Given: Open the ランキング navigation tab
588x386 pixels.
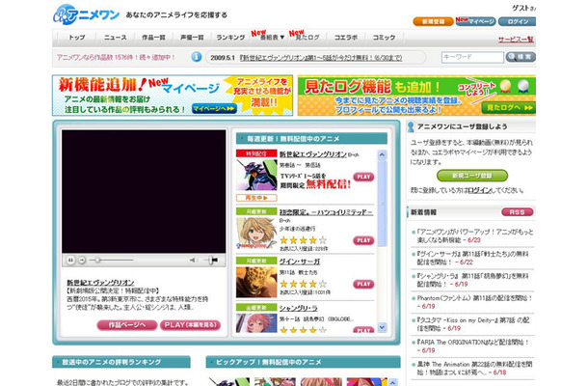Looking at the screenshot, I should [230, 38].
